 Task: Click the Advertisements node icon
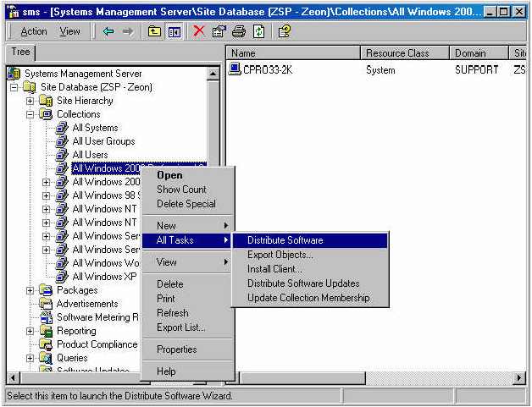tap(46, 304)
